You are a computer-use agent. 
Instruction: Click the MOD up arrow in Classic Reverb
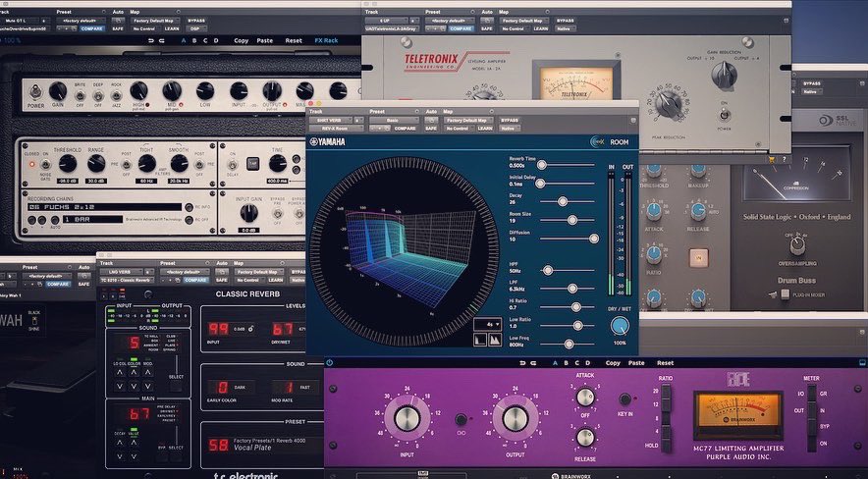(x=148, y=373)
